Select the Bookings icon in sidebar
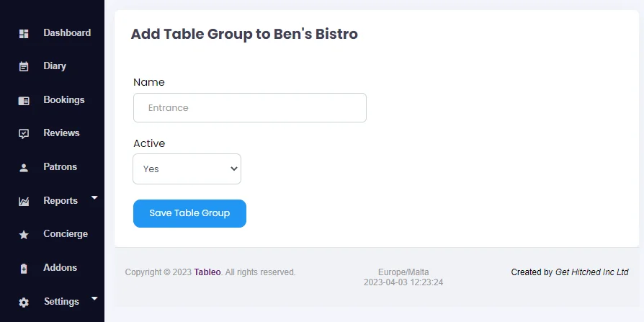Viewport: 644px width, 322px height. coord(24,101)
